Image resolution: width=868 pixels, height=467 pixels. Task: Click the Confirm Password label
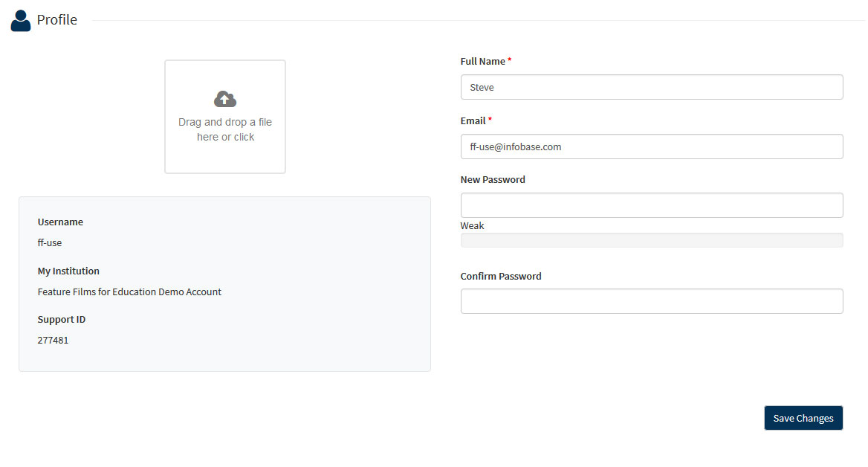pos(501,276)
